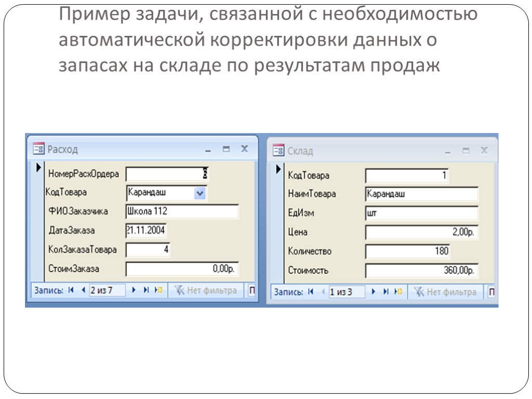Click the ФИОЗаказчика field with Школа 112
Image resolution: width=532 pixels, height=399 pixels.
[x=182, y=211]
